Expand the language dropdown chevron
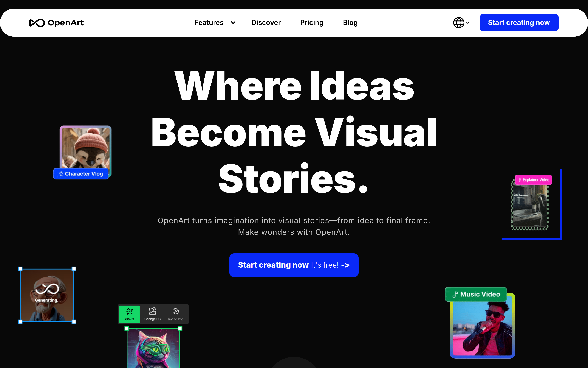This screenshot has height=368, width=588. click(x=467, y=23)
